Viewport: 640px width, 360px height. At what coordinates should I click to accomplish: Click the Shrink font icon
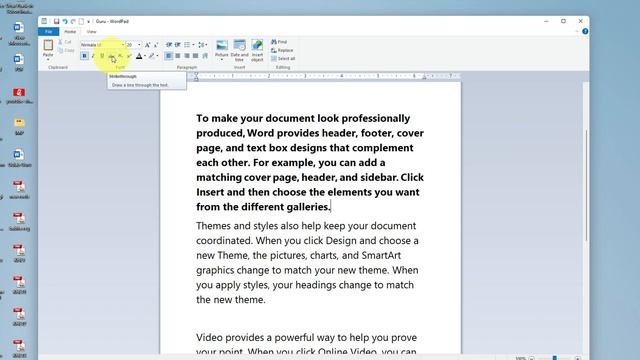coord(156,45)
